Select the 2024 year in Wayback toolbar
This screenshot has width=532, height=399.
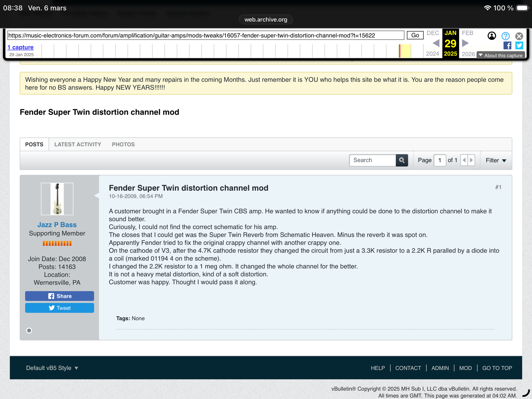coord(433,54)
